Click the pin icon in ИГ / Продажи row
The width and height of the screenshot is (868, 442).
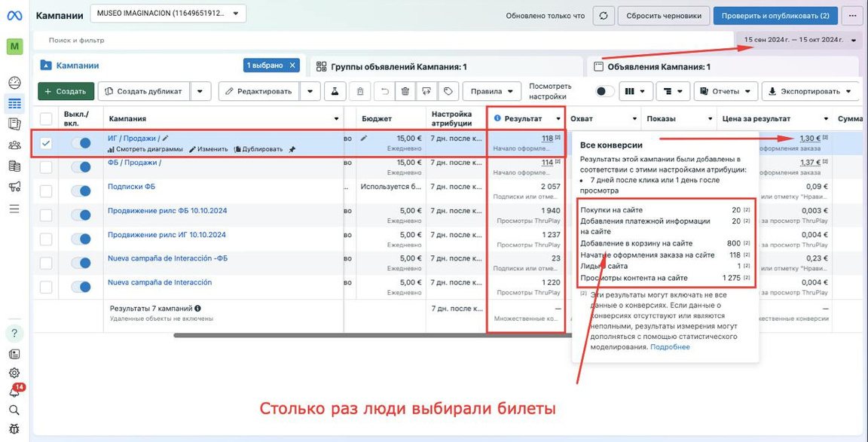coord(292,149)
